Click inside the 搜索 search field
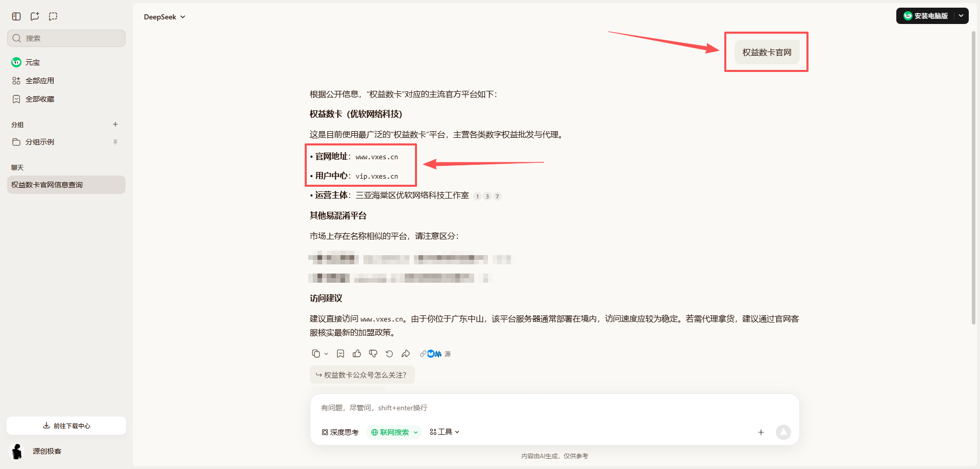 66,38
